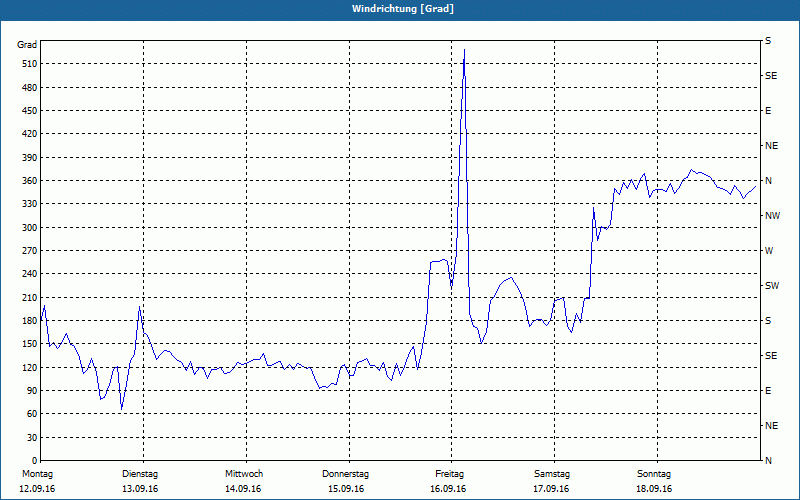This screenshot has height=500, width=800.
Task: Select the 510 value on the Grad axis
Action: [29, 64]
